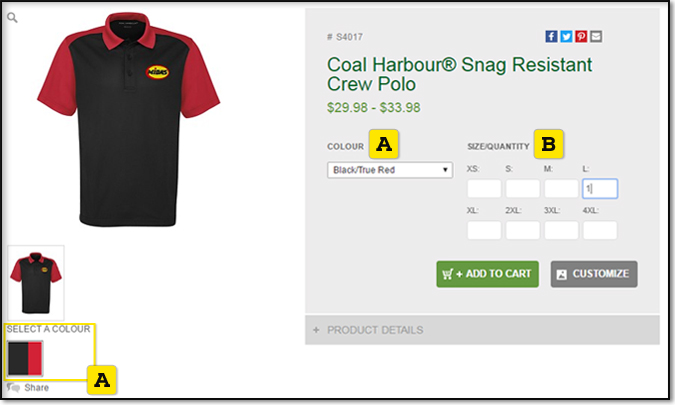Focus the L size quantity field
The height and width of the screenshot is (405, 675).
click(x=600, y=189)
